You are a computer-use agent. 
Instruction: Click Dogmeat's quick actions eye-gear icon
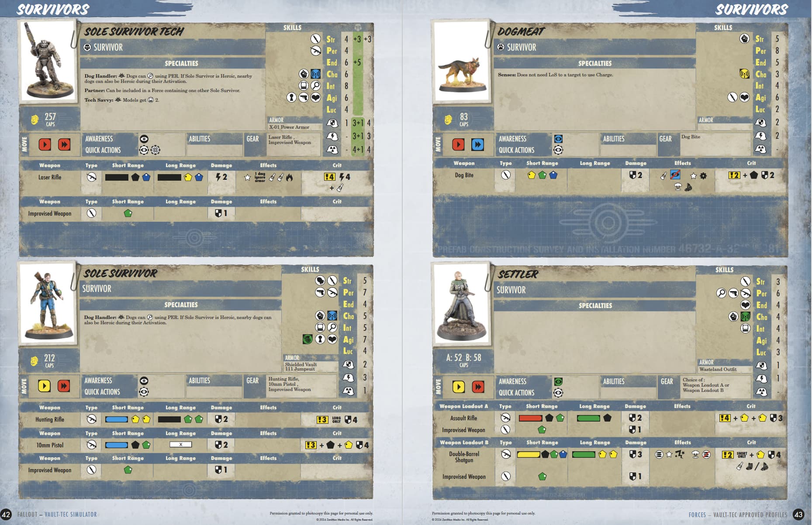558,150
